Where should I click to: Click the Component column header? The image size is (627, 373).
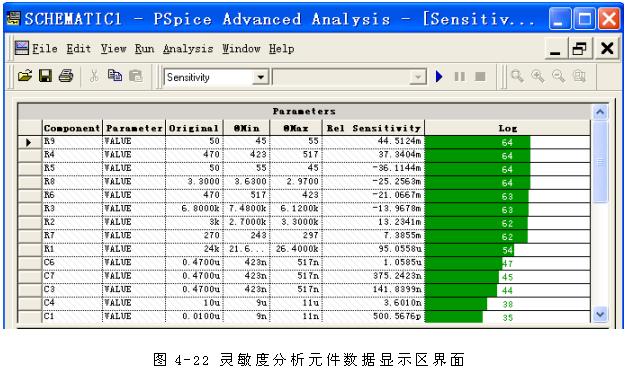72,128
